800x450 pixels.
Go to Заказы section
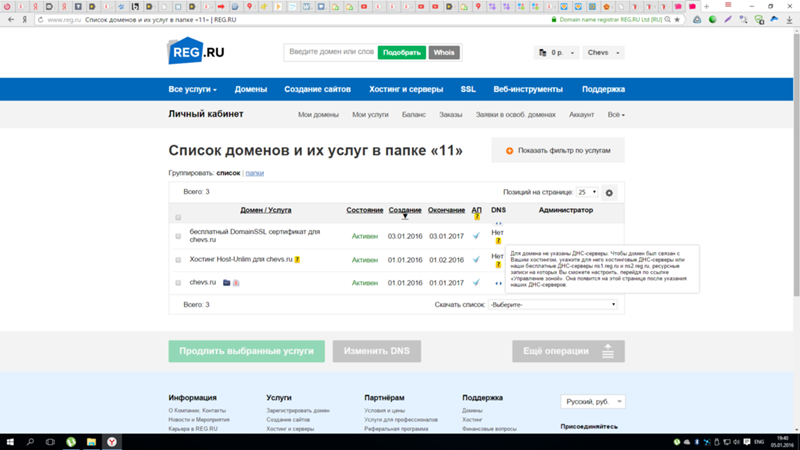click(x=451, y=115)
